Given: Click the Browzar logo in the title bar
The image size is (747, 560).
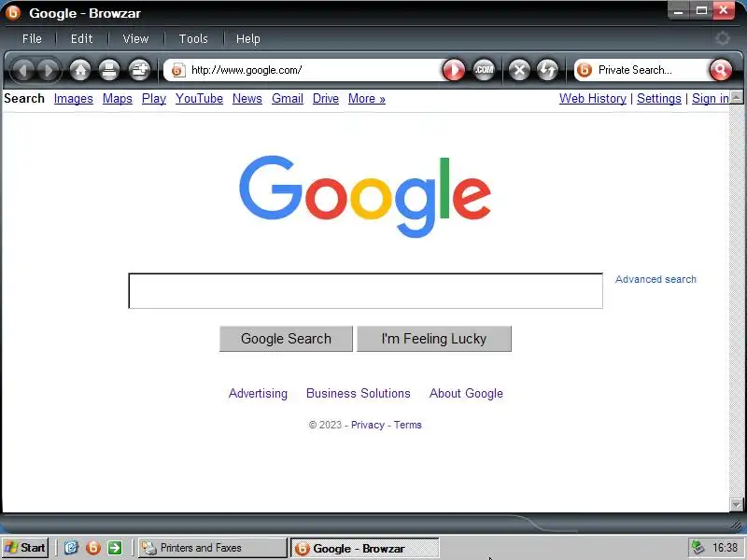Looking at the screenshot, I should tap(13, 12).
